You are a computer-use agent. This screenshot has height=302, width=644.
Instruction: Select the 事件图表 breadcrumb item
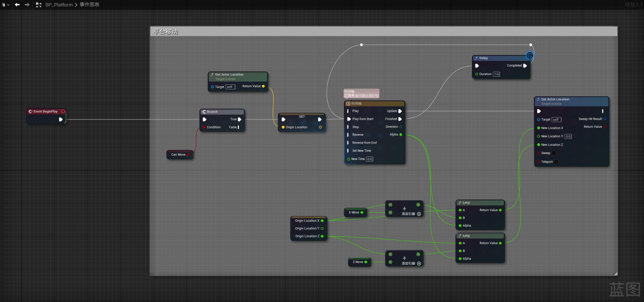click(89, 5)
